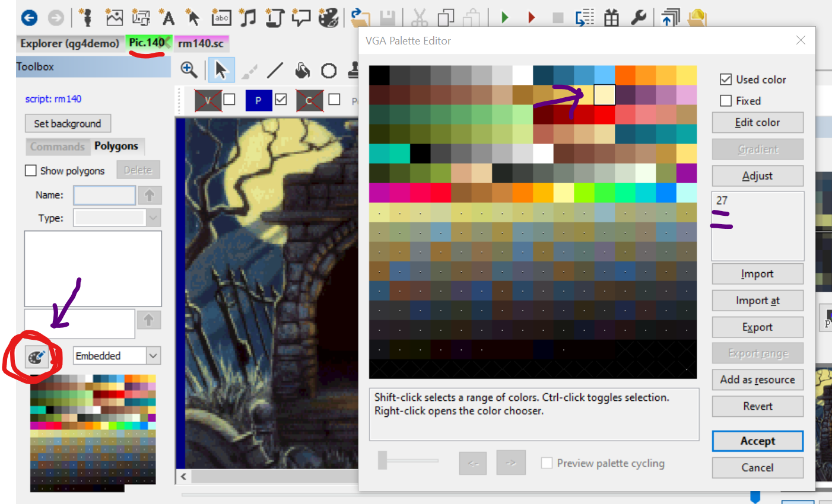The image size is (832, 504).
Task: Create a new pic resource (landscape icon)
Action: (x=114, y=18)
